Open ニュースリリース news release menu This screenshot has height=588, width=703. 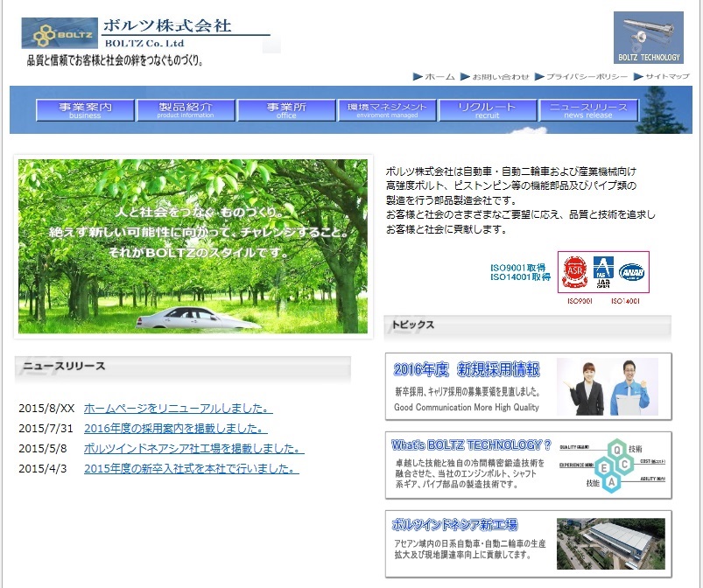[588, 110]
